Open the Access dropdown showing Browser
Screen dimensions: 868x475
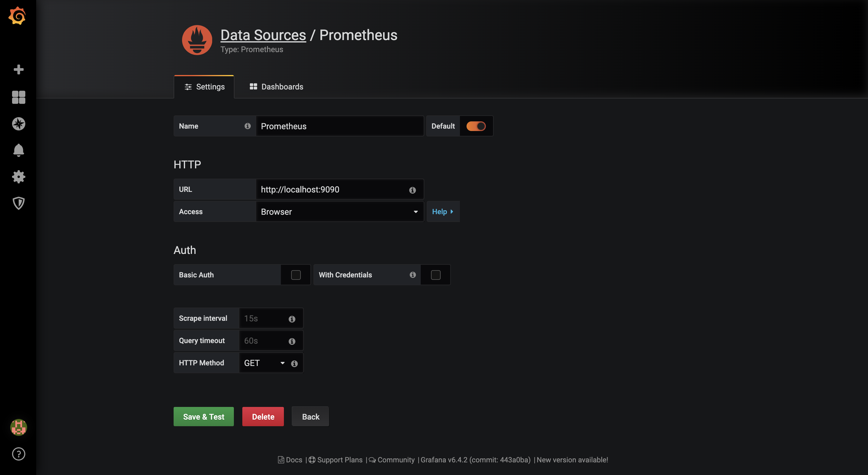[340, 212]
